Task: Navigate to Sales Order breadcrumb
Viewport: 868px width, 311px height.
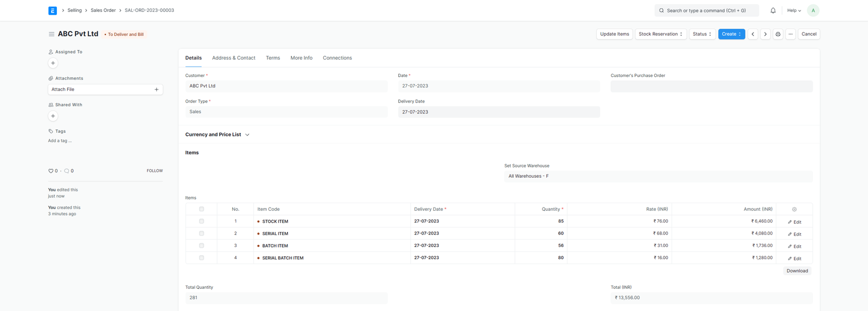Action: [103, 10]
